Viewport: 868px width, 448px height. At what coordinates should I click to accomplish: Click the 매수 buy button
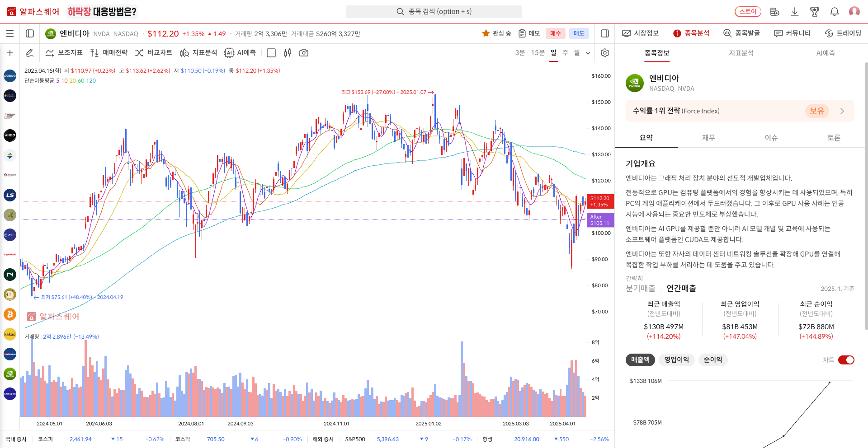pos(556,33)
